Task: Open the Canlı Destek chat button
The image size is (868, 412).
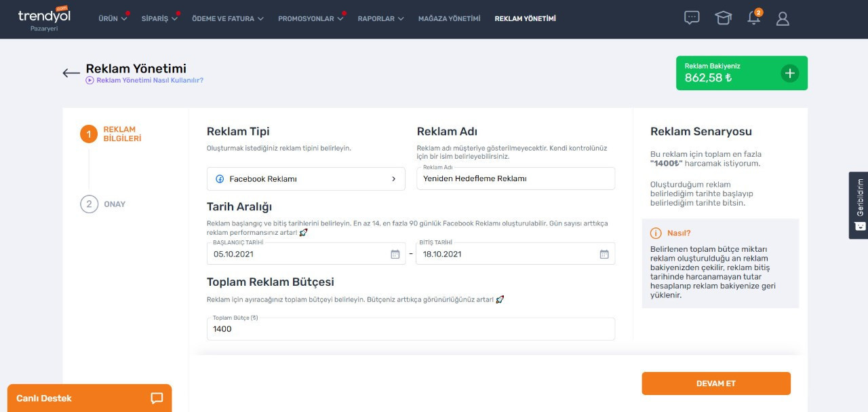Action: (90, 398)
